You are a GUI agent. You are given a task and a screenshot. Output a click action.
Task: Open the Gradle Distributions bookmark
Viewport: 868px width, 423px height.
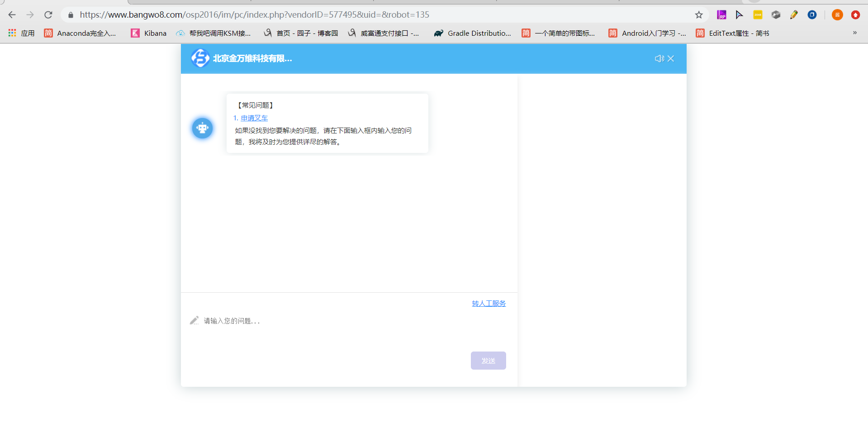(x=473, y=33)
